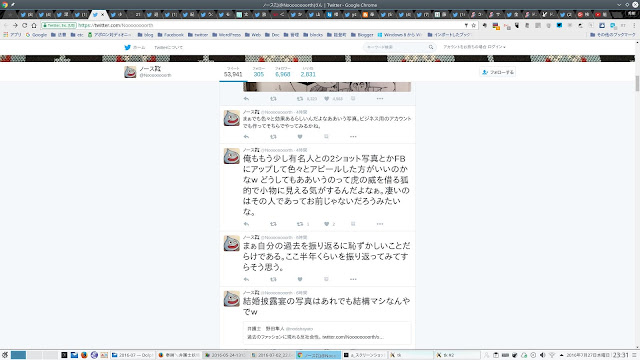Expand hidden system tray icons arrow
The height and width of the screenshot is (360, 640).
click(561, 355)
